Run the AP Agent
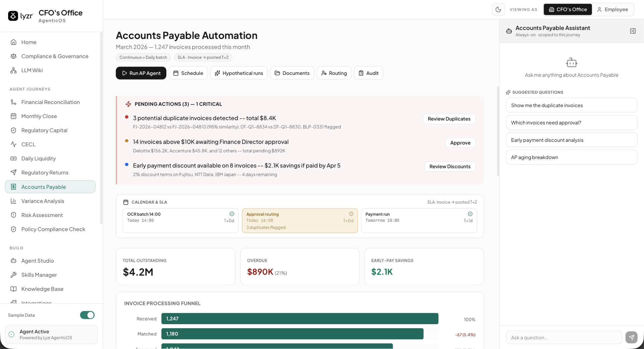The height and width of the screenshot is (349, 644). pyautogui.click(x=141, y=73)
